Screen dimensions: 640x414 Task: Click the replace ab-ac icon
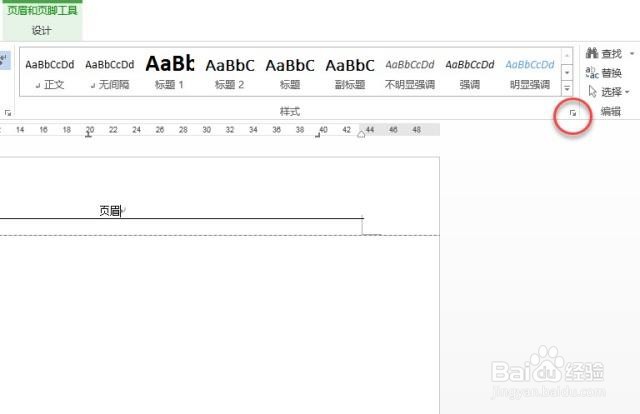[x=592, y=73]
